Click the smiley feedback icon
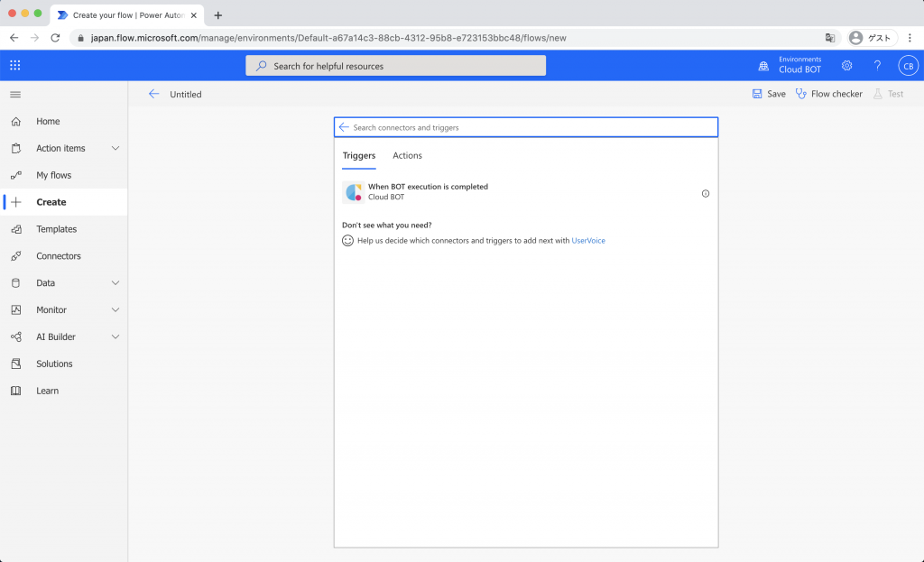Image resolution: width=924 pixels, height=562 pixels. (x=347, y=240)
